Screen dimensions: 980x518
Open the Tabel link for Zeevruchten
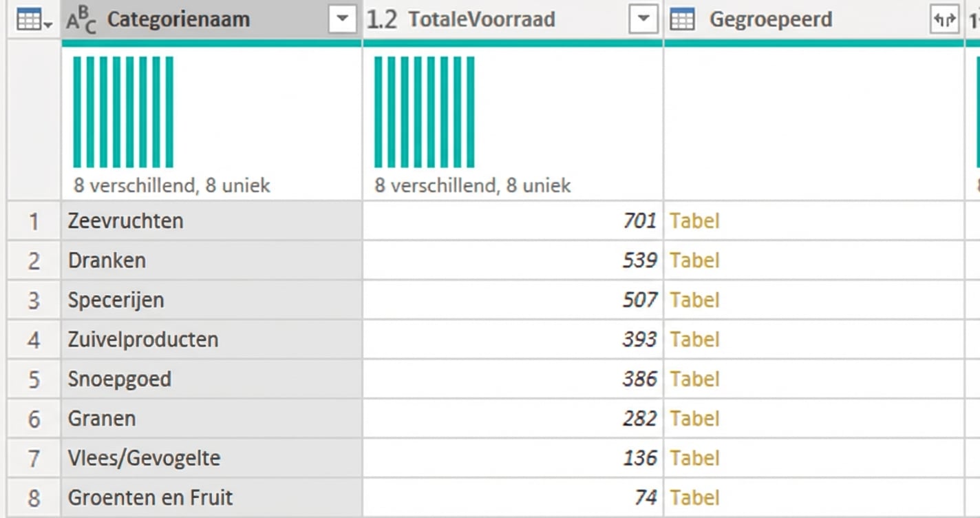pos(694,220)
